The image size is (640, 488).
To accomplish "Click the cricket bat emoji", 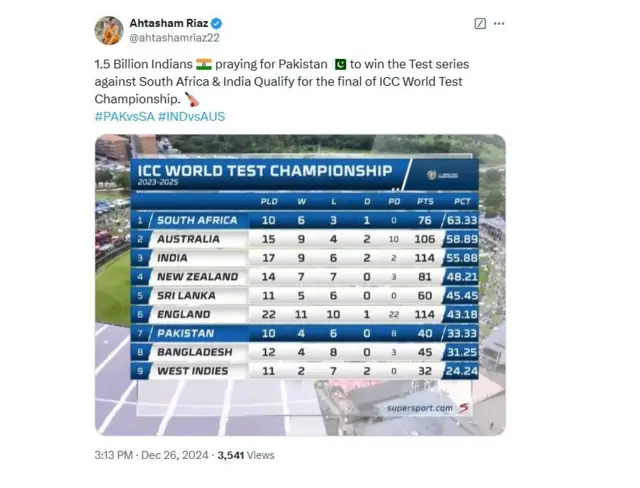I will tap(191, 99).
